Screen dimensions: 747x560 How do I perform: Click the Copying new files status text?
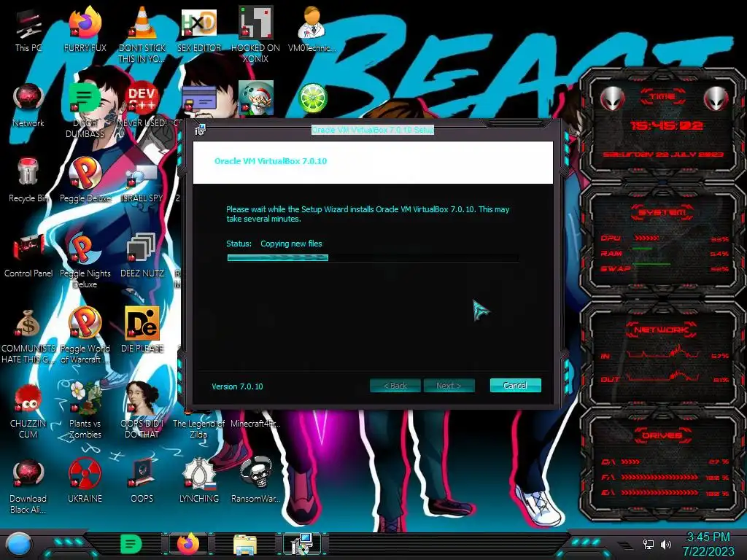click(x=291, y=244)
